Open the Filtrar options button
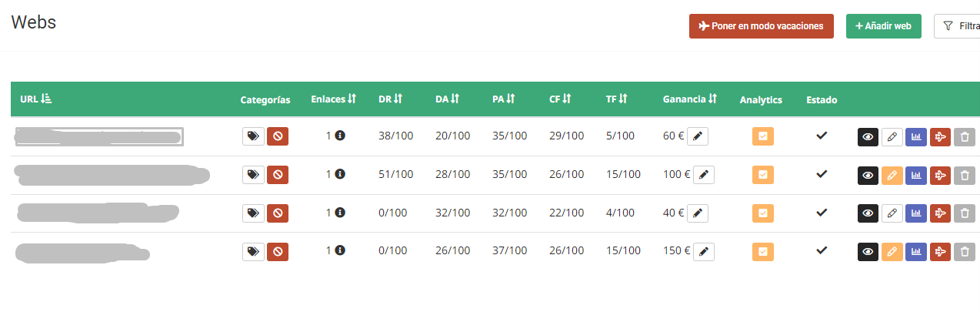This screenshot has width=980, height=312. (x=958, y=26)
